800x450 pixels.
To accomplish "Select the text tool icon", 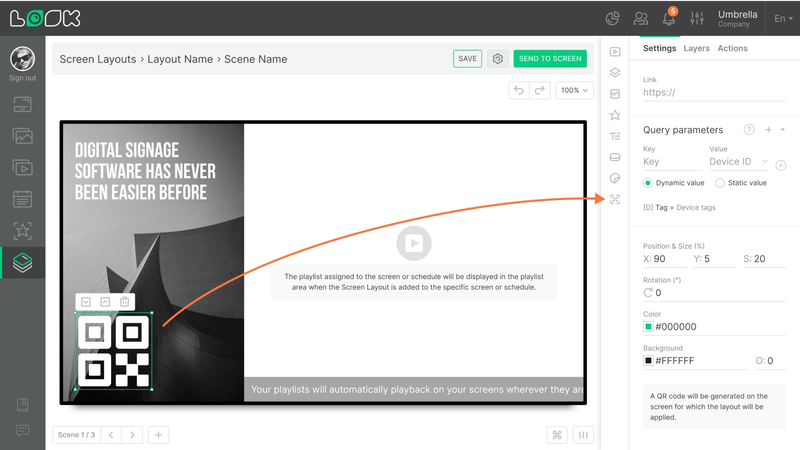I will tap(615, 136).
